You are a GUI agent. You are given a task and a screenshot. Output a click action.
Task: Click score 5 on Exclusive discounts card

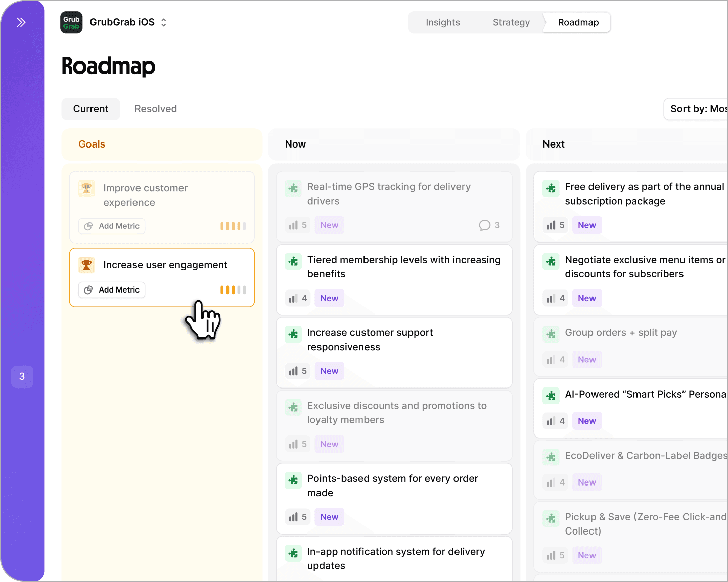pyautogui.click(x=298, y=444)
